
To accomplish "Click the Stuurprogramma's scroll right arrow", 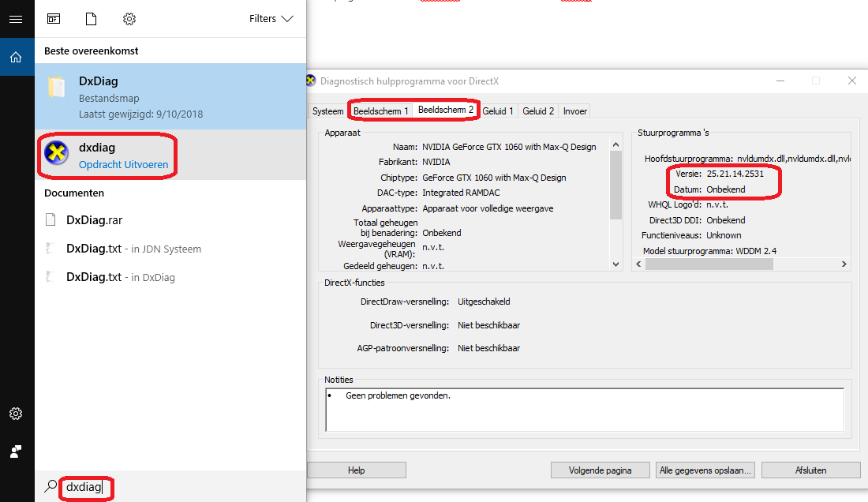I will coord(844,264).
